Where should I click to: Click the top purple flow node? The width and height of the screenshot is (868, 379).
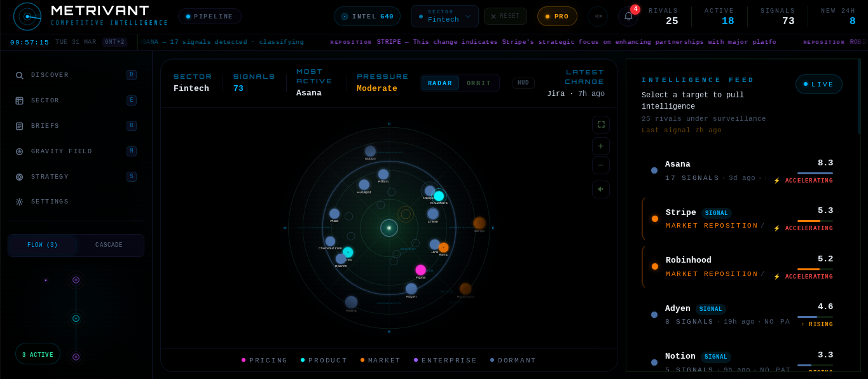pos(76,280)
